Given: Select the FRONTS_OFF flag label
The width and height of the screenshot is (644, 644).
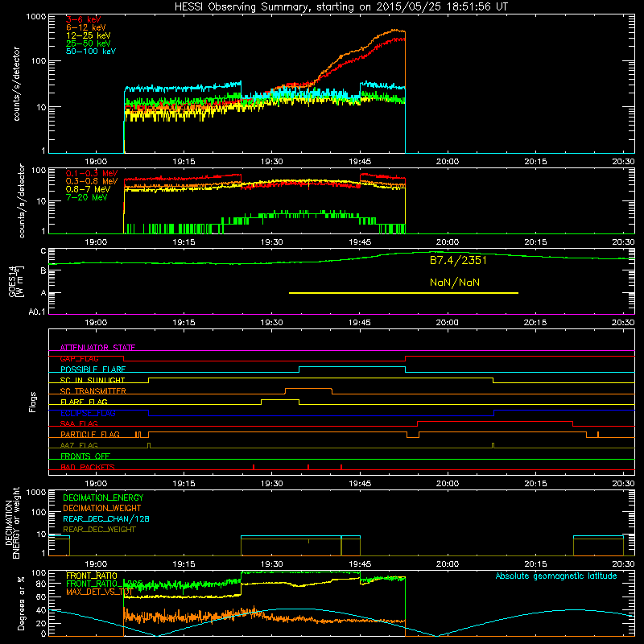Looking at the screenshot, I should [x=85, y=456].
